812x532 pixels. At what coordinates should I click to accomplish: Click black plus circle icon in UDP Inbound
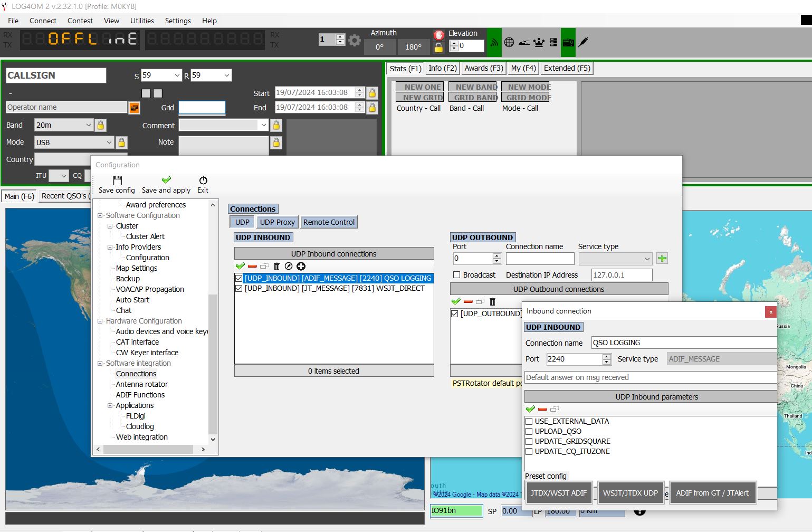click(x=301, y=266)
